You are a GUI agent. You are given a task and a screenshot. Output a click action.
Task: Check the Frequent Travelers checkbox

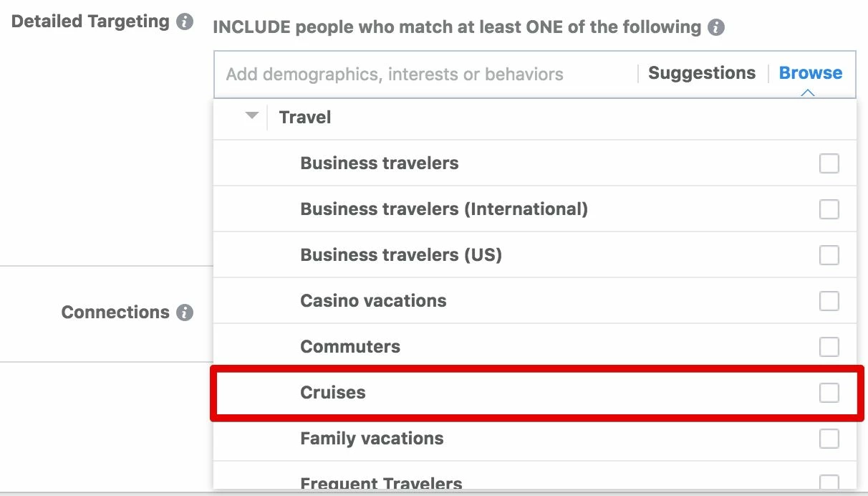[x=829, y=482]
